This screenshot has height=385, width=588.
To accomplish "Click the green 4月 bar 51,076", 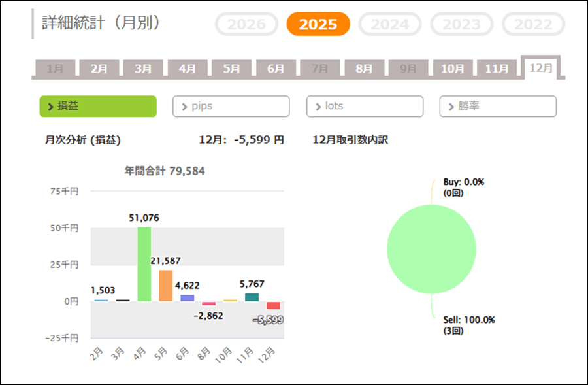I will (144, 264).
